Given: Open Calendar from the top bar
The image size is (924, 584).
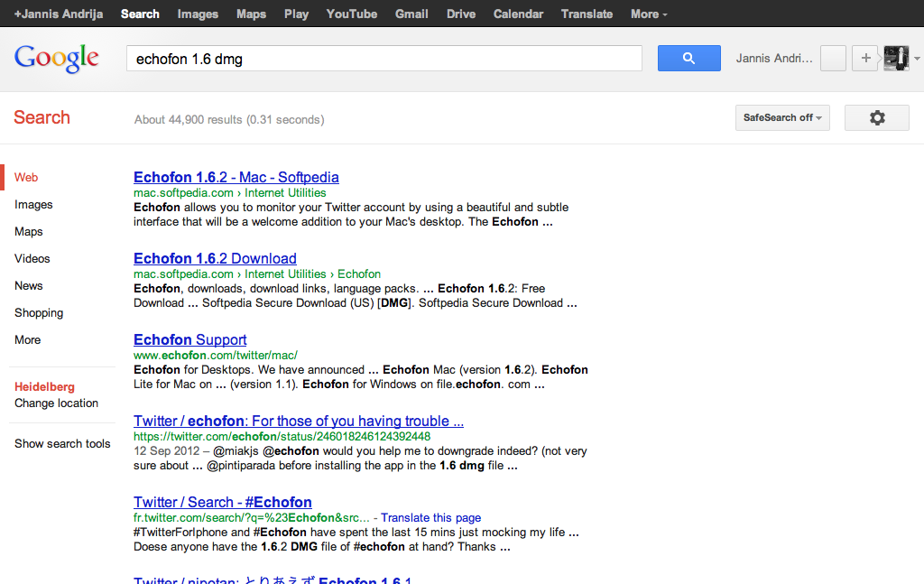Looking at the screenshot, I should click(x=518, y=14).
